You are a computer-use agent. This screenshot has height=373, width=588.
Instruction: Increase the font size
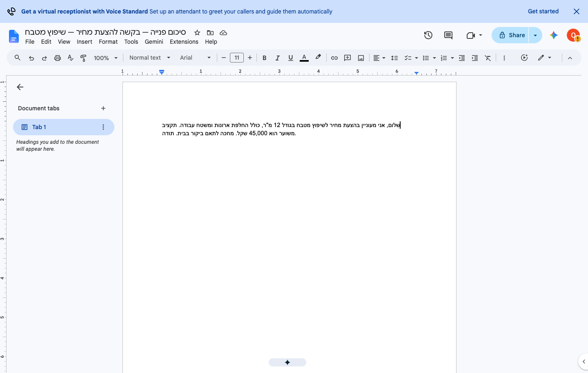[x=250, y=58]
